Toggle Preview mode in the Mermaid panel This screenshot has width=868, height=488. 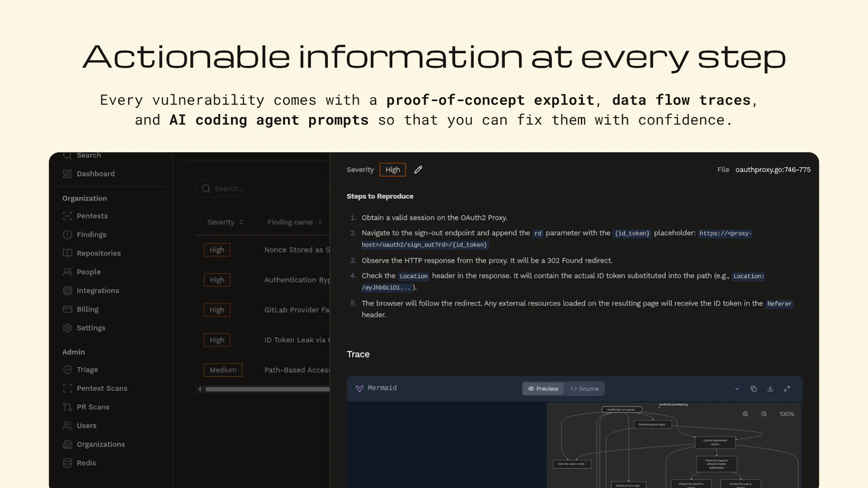[x=542, y=388]
